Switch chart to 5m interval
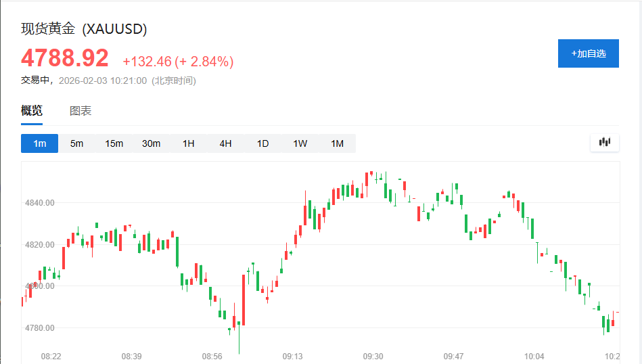Viewport: 642px width, 364px height. (77, 143)
